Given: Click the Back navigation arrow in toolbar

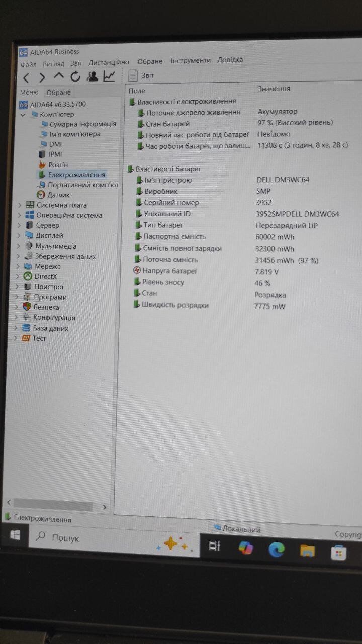Looking at the screenshot, I should tap(26, 77).
